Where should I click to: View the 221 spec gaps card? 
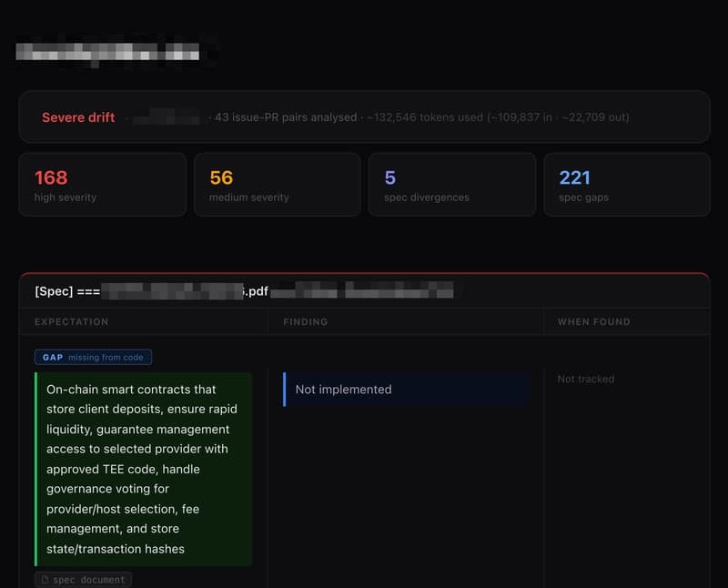pos(626,185)
